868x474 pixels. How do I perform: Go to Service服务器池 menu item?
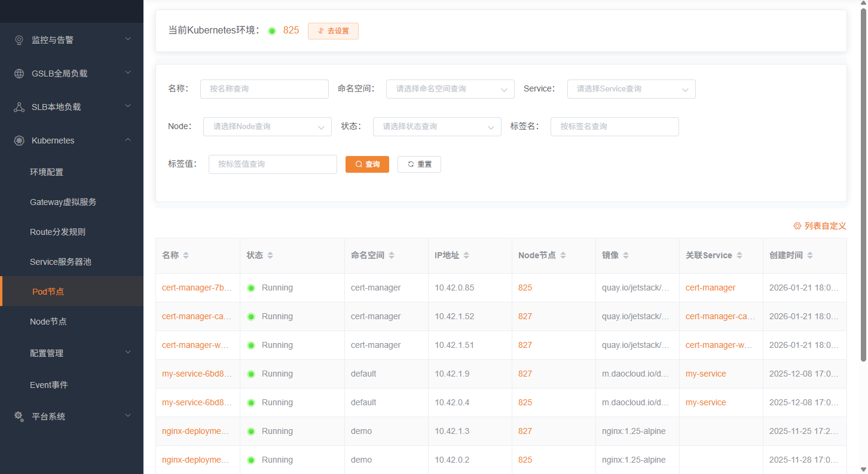click(x=60, y=262)
